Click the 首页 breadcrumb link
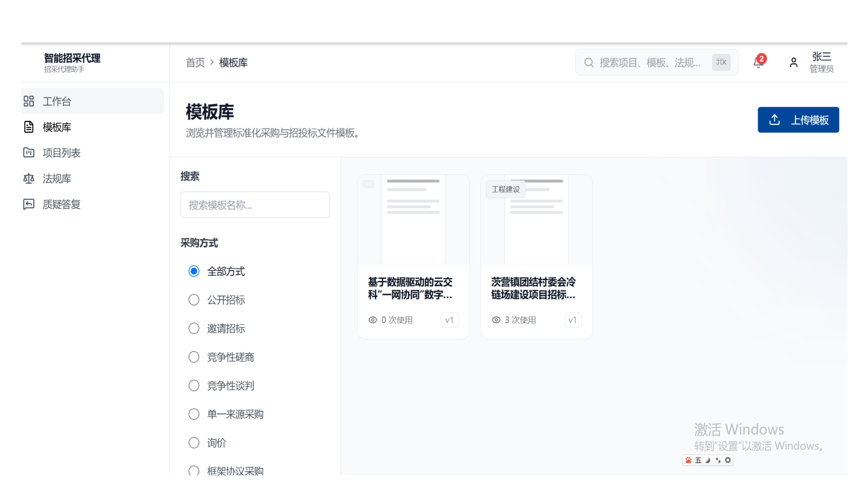This screenshot has width=868, height=488. (195, 62)
